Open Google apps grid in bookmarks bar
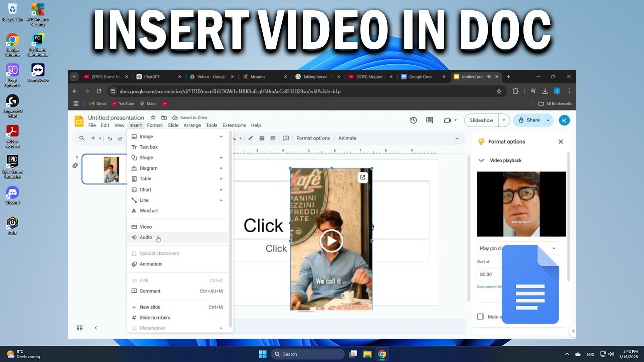The height and width of the screenshot is (362, 644). click(76, 104)
